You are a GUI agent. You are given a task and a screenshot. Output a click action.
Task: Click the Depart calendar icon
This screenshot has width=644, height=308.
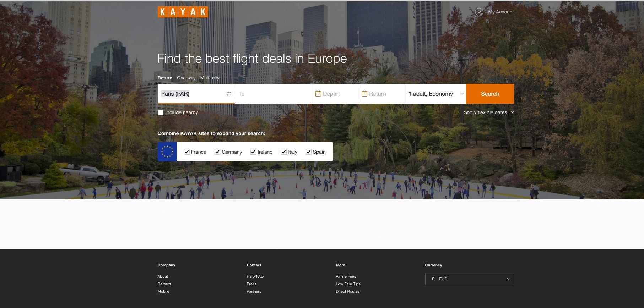click(318, 94)
